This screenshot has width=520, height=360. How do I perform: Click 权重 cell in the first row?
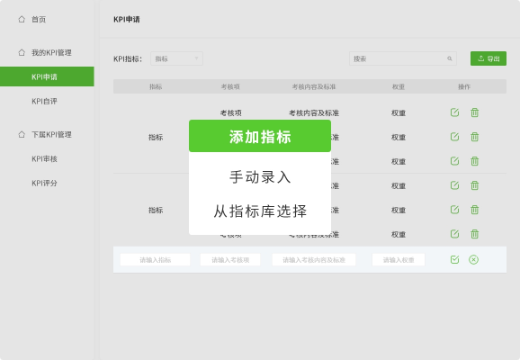(x=398, y=113)
